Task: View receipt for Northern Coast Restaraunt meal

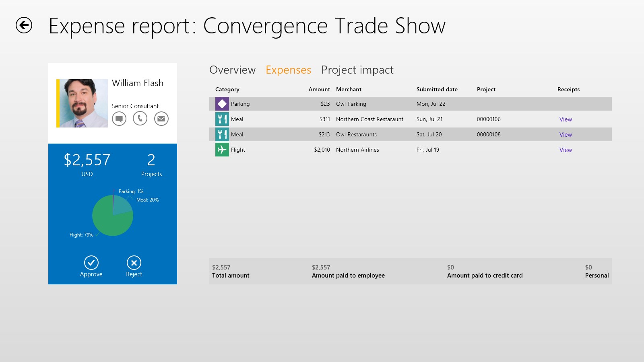Action: point(565,119)
